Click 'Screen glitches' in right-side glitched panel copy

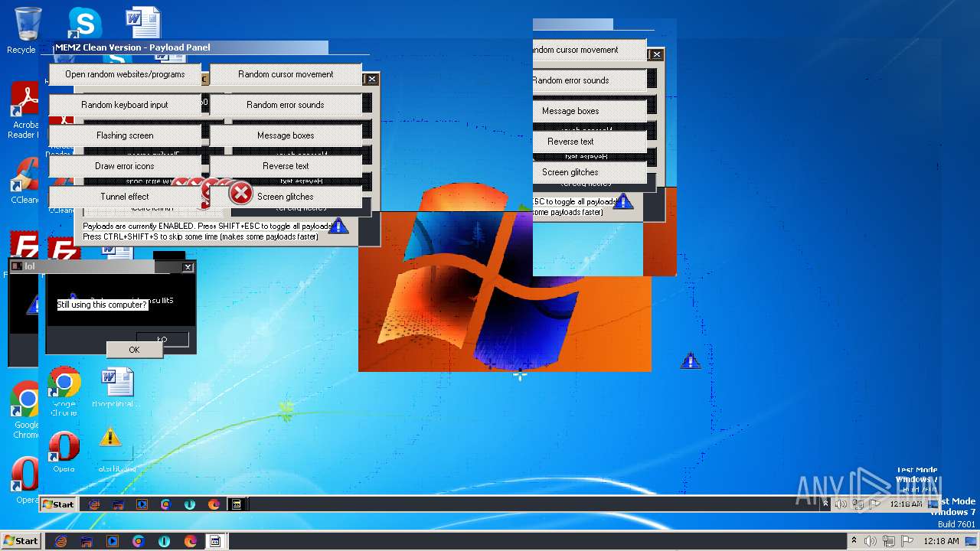point(590,172)
